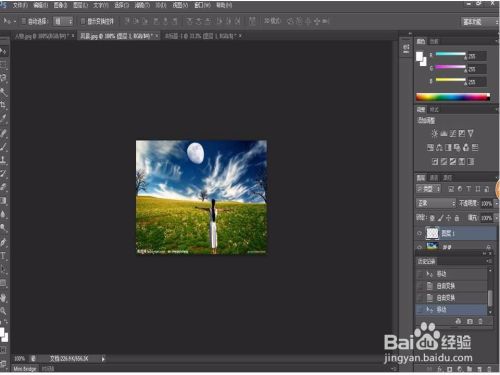Open the Color panel flyout menu

pos(496,41)
